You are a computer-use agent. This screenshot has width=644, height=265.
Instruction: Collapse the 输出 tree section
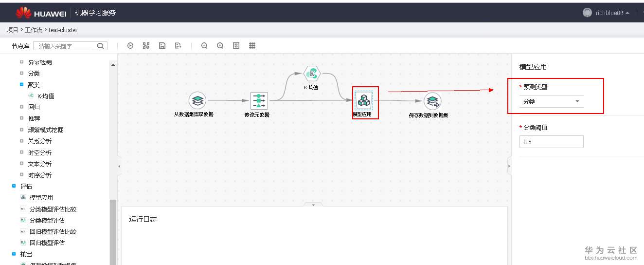click(14, 254)
